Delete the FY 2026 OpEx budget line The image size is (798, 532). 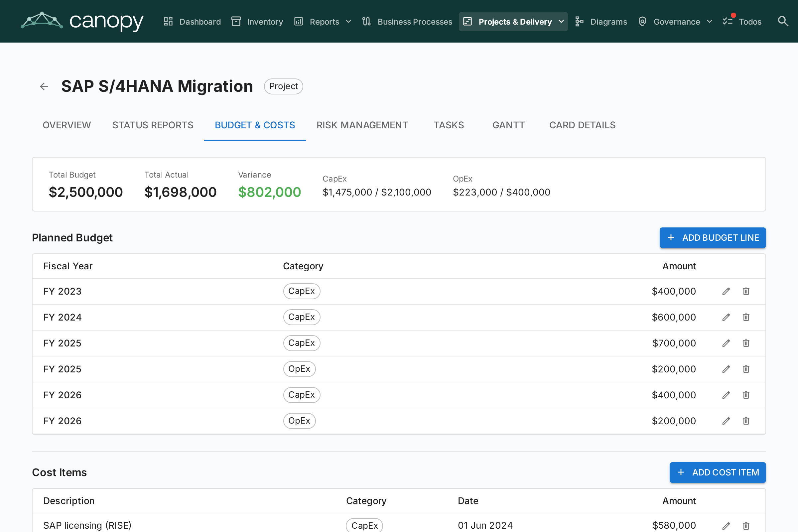pos(746,421)
